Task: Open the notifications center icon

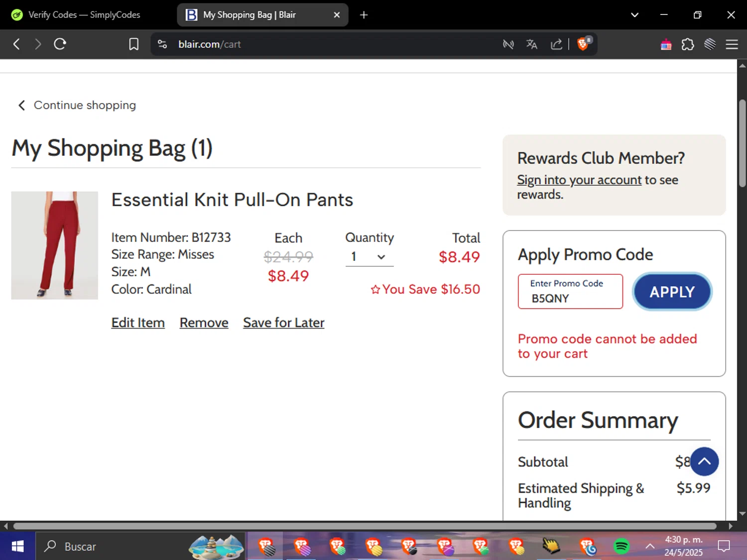Action: click(724, 546)
